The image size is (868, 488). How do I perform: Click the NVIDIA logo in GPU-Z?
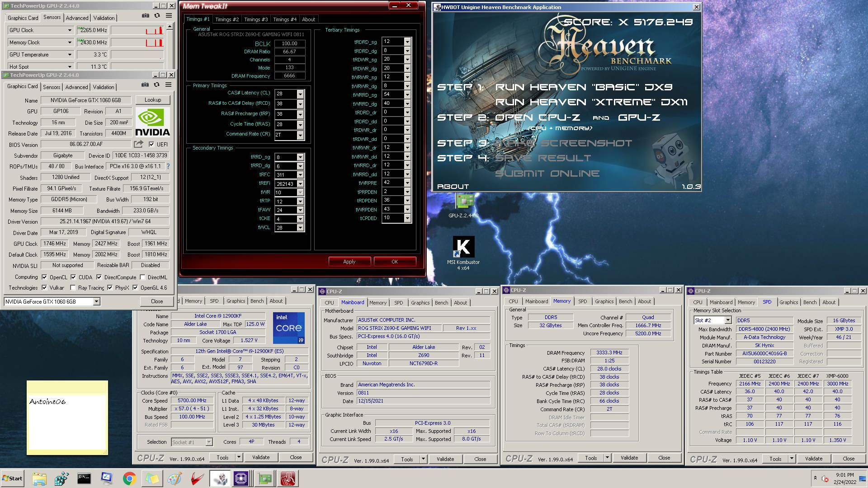(152, 122)
